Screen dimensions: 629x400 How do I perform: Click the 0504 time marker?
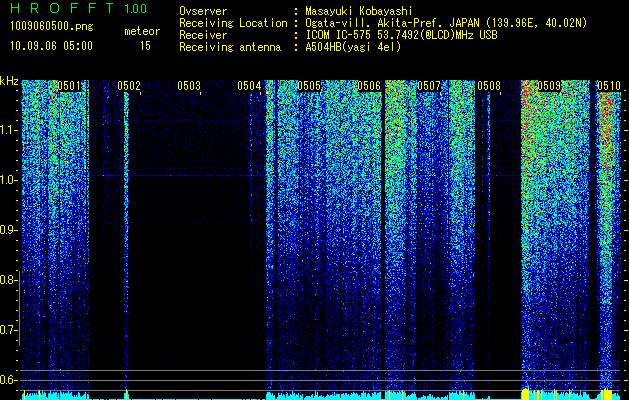(x=249, y=86)
